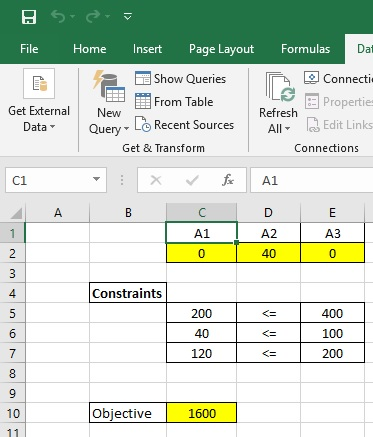Viewport: 373px width, 437px height.
Task: Select cell with value 200 in row 5
Action: click(x=201, y=313)
